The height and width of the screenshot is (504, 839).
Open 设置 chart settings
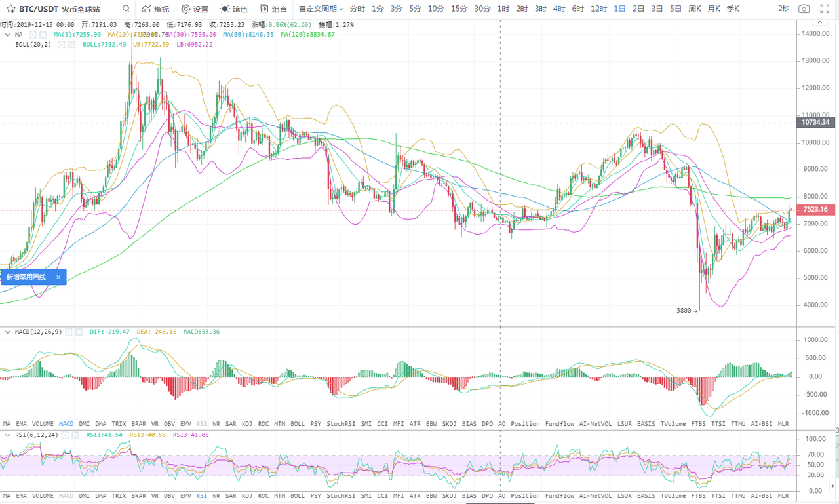tap(195, 9)
